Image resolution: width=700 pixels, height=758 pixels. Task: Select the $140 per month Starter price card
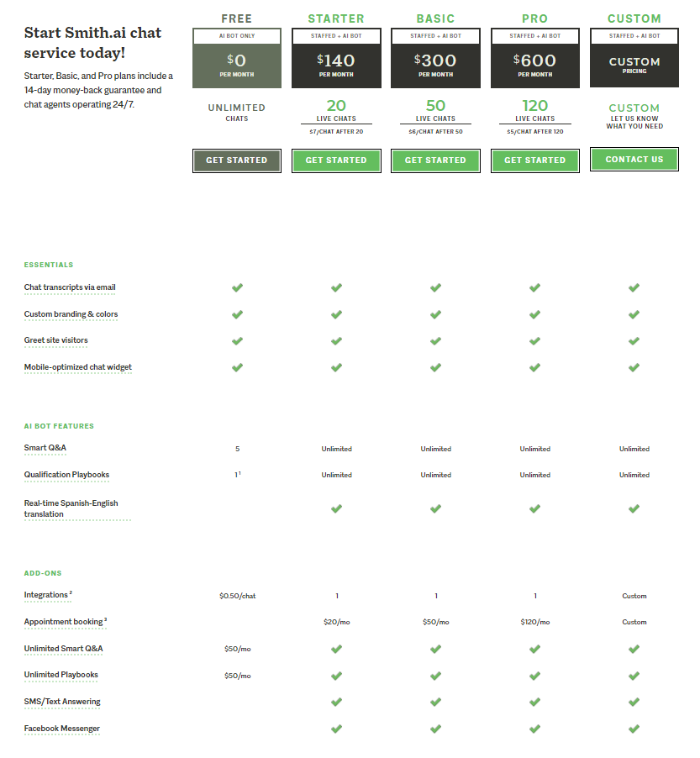(x=336, y=58)
